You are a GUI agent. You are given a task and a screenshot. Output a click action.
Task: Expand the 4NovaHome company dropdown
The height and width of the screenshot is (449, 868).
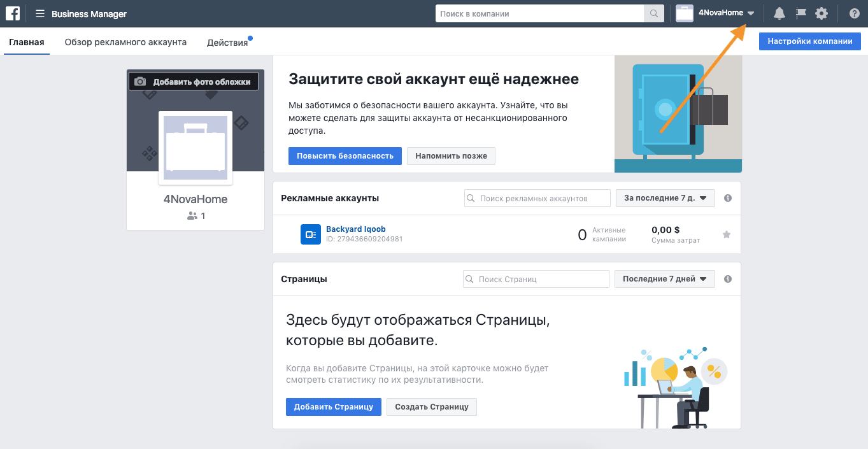pyautogui.click(x=751, y=13)
